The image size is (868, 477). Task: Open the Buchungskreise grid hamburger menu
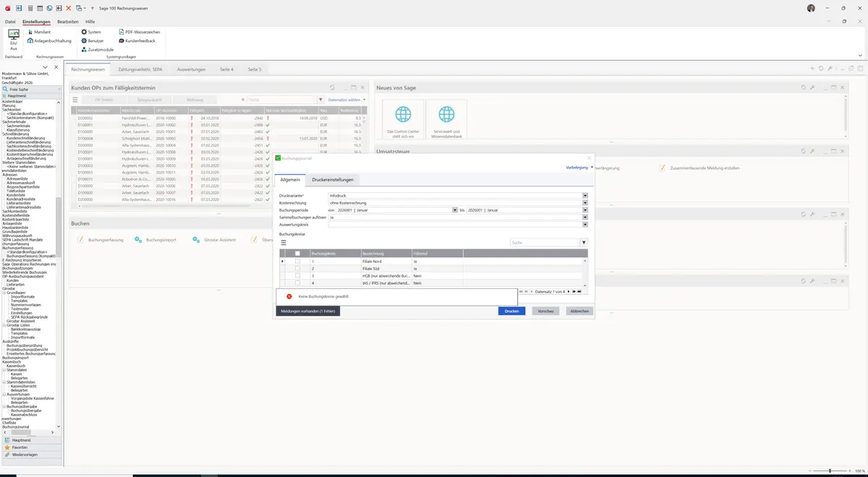(284, 243)
